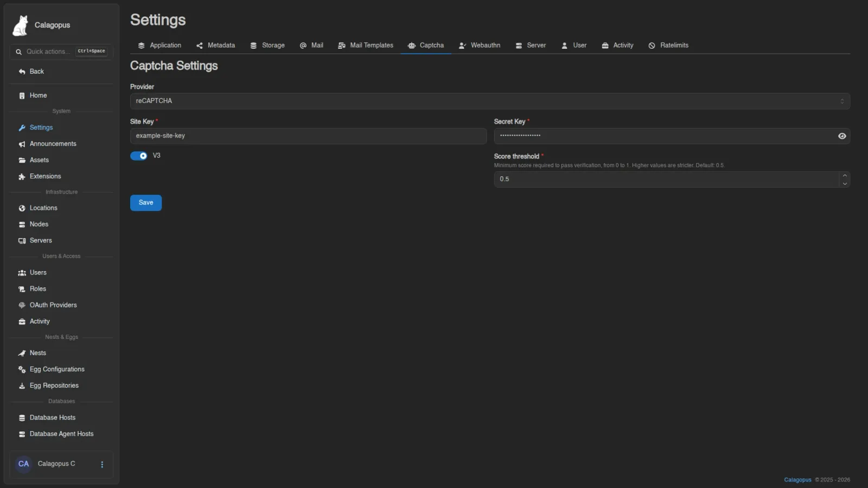Open the Provider reCAPTCHA dropdown
The height and width of the screenshot is (488, 868).
pyautogui.click(x=490, y=101)
